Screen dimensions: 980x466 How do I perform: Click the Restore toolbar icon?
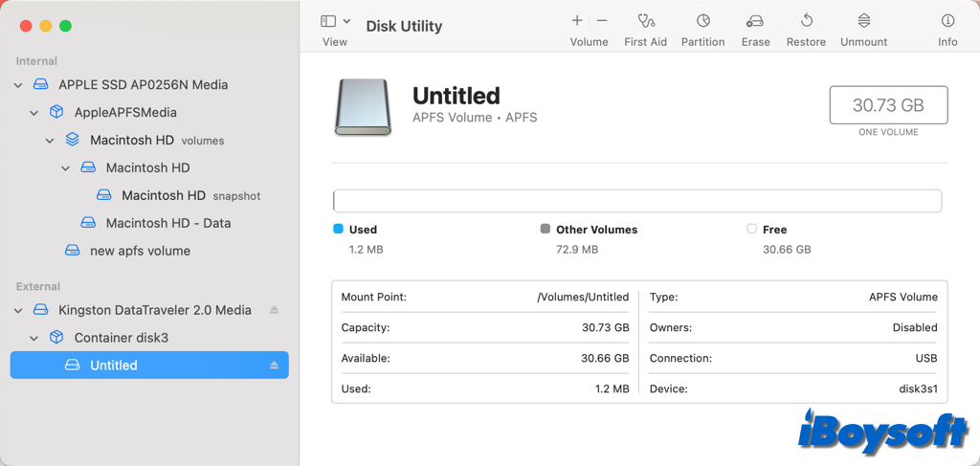click(806, 21)
